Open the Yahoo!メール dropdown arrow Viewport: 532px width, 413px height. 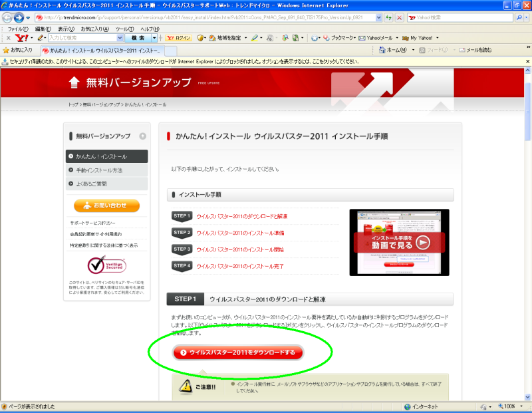coord(397,38)
